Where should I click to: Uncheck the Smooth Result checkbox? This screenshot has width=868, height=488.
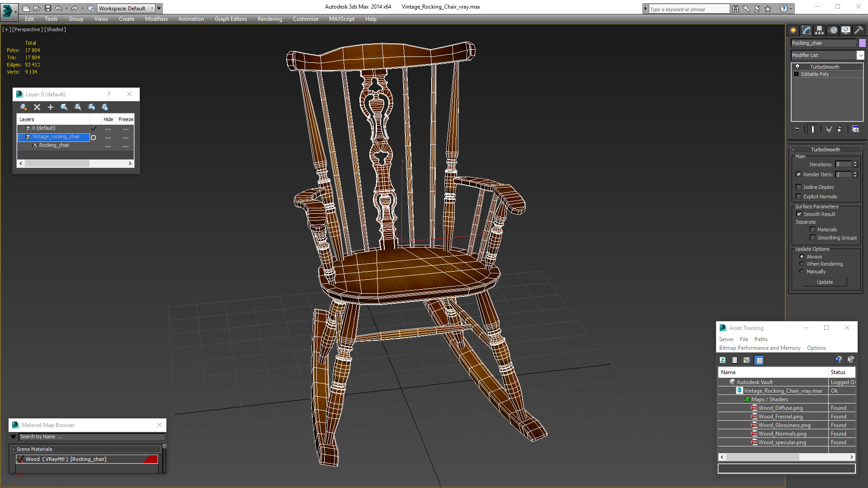point(799,214)
